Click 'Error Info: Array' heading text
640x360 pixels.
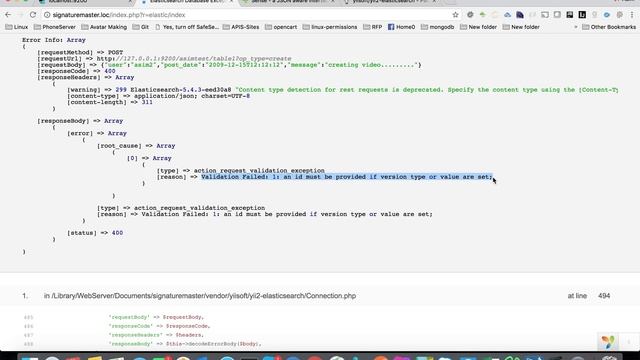pos(53,40)
